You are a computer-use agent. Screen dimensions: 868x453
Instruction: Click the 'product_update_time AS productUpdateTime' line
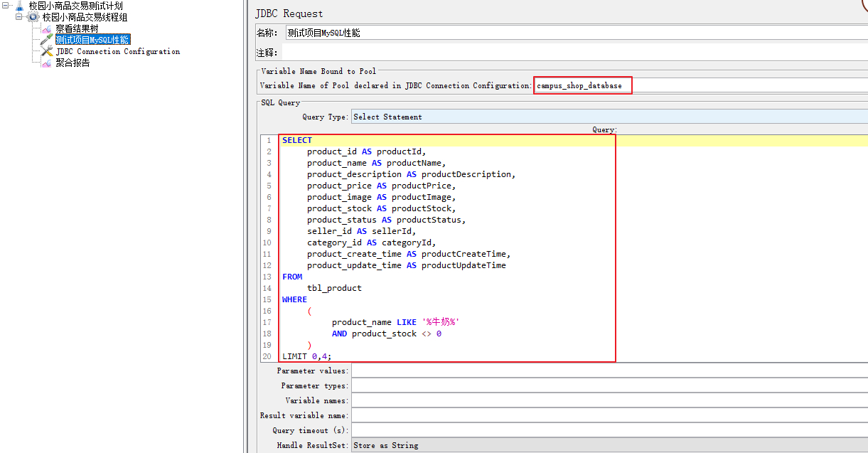click(x=407, y=265)
